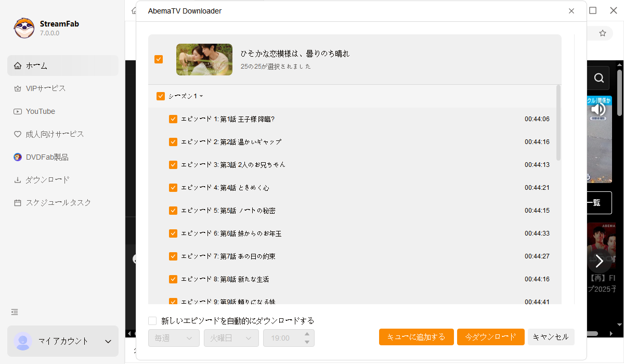Click the series cover thumbnail
624x364 pixels.
204,59
